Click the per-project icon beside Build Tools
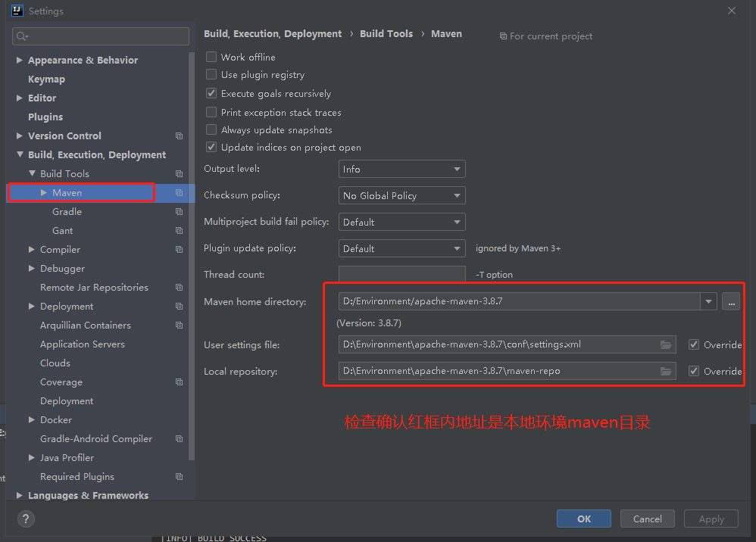756x542 pixels. coord(179,173)
